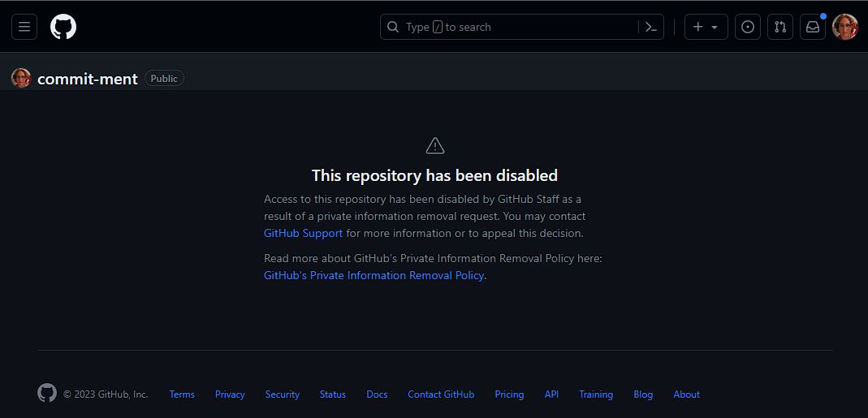
Task: Open the command palette icon in search bar
Action: [x=651, y=27]
